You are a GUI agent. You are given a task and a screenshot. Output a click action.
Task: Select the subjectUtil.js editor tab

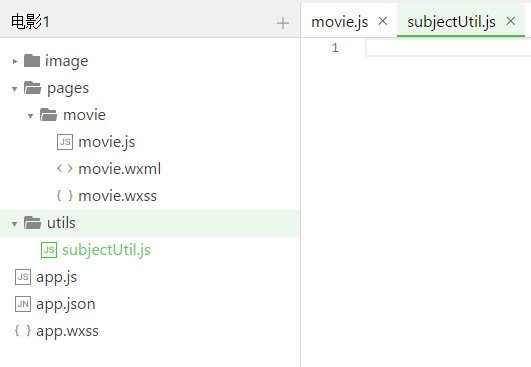(451, 22)
